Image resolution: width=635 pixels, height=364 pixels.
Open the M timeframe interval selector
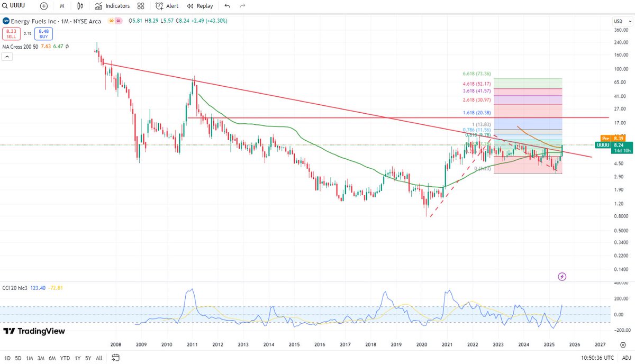click(x=62, y=6)
